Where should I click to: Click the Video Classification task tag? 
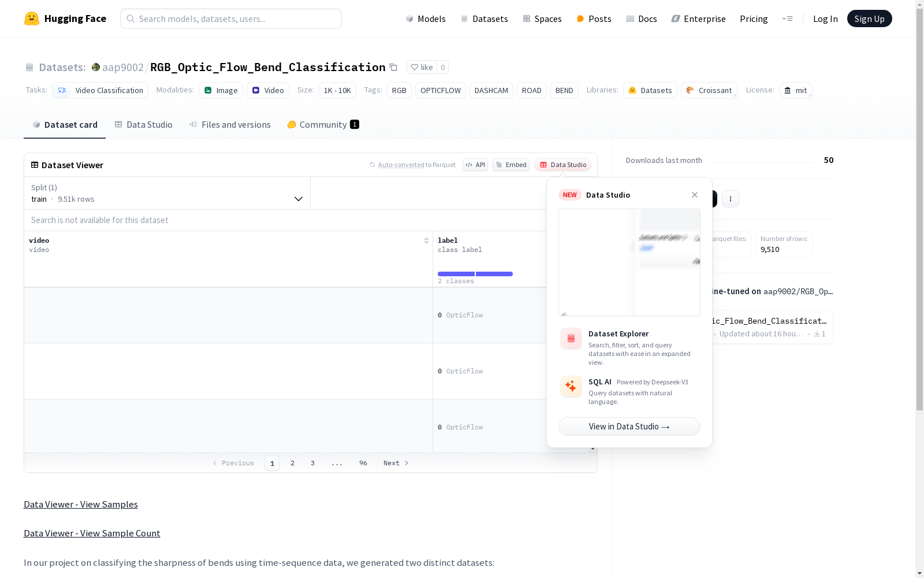click(x=100, y=90)
